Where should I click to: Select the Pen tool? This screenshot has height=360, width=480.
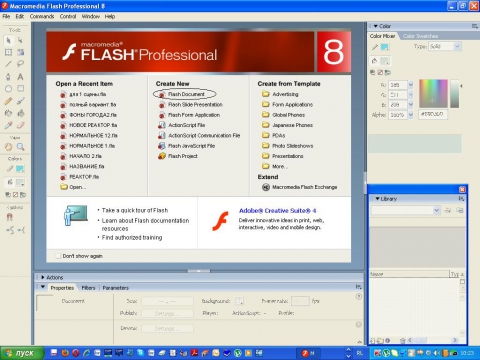[8, 77]
